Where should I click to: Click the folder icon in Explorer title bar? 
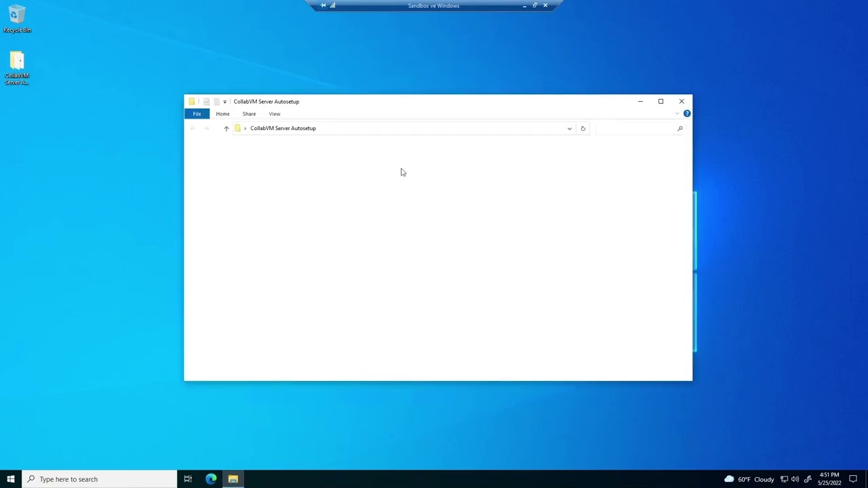[x=192, y=102]
